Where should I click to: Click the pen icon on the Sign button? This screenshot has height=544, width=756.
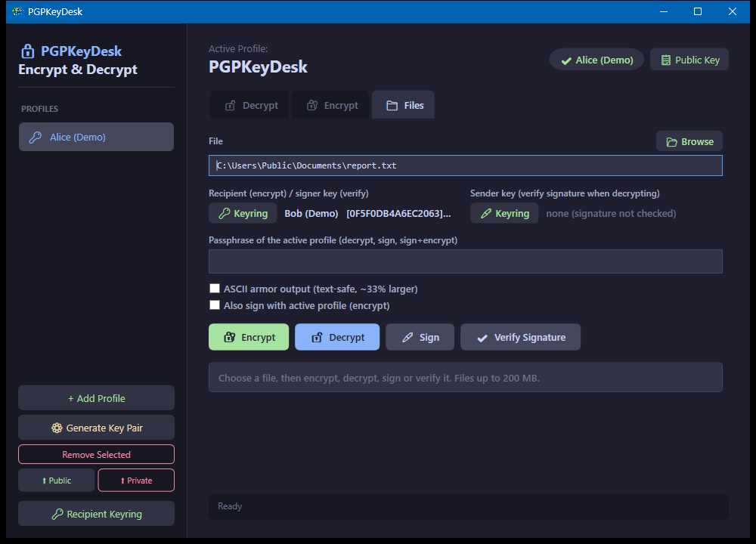point(408,337)
